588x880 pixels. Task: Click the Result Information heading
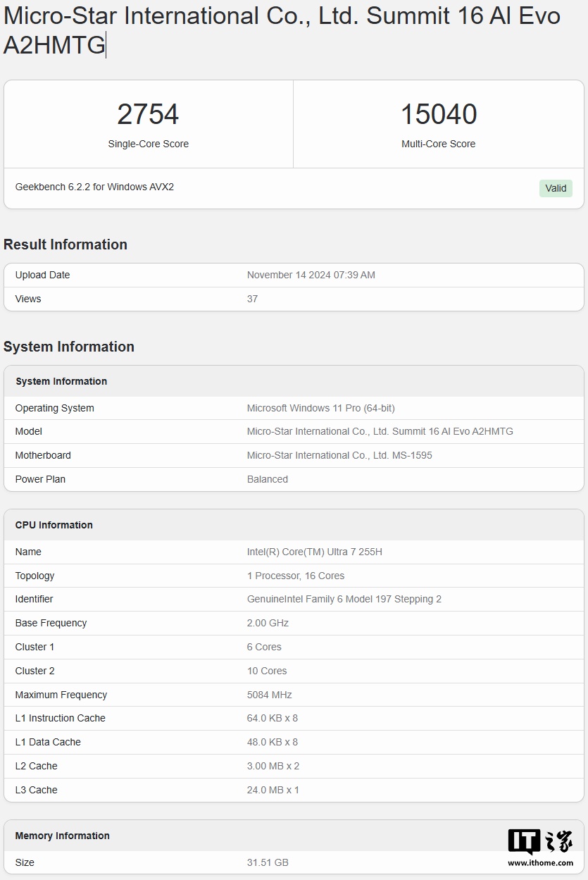(65, 244)
